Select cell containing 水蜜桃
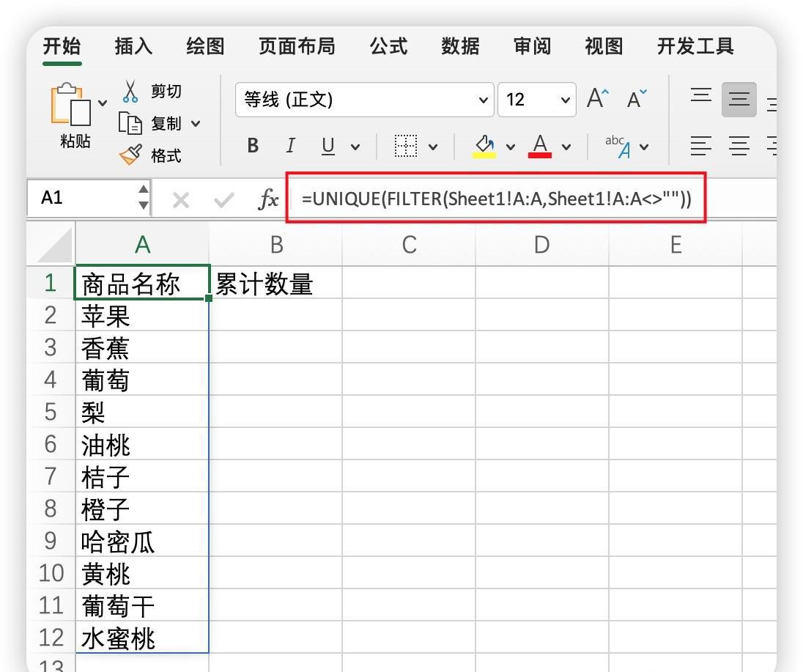This screenshot has height=672, width=803. (x=142, y=637)
